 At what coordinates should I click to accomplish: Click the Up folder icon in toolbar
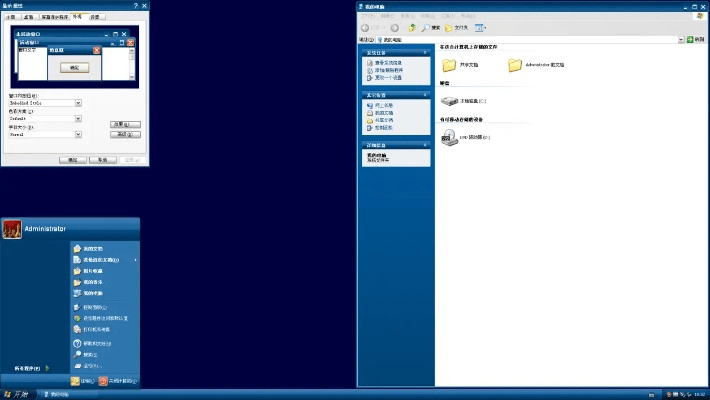[412, 28]
